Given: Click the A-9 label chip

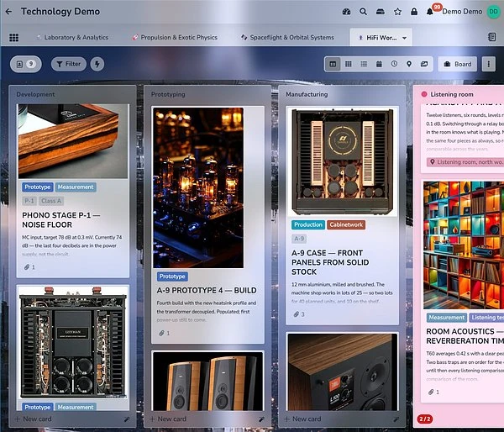Looking at the screenshot, I should (x=299, y=239).
